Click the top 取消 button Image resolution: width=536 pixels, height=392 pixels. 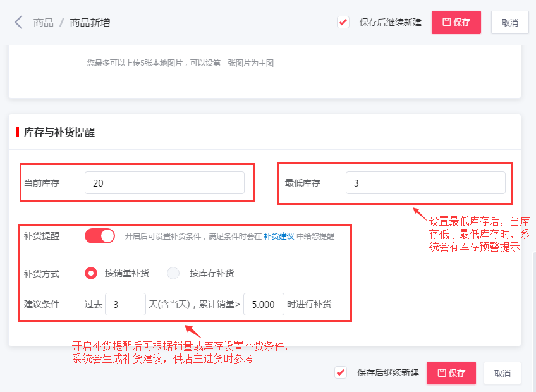pyautogui.click(x=509, y=21)
